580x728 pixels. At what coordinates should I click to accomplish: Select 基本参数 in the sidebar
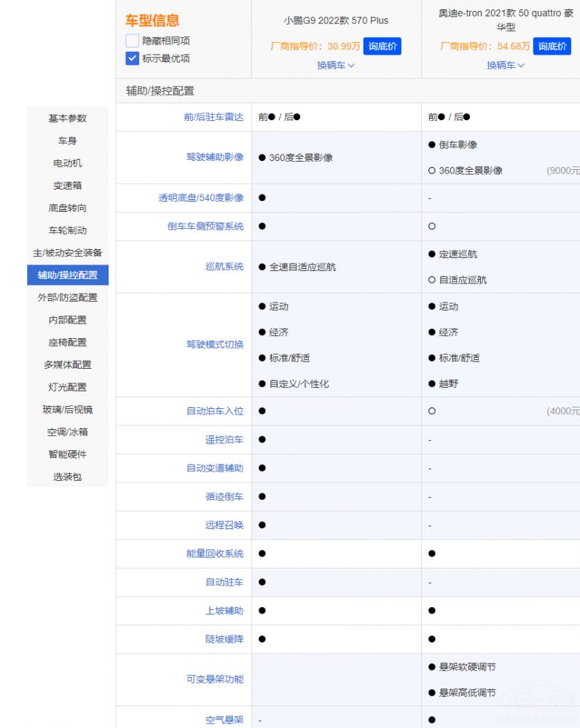pyautogui.click(x=68, y=118)
